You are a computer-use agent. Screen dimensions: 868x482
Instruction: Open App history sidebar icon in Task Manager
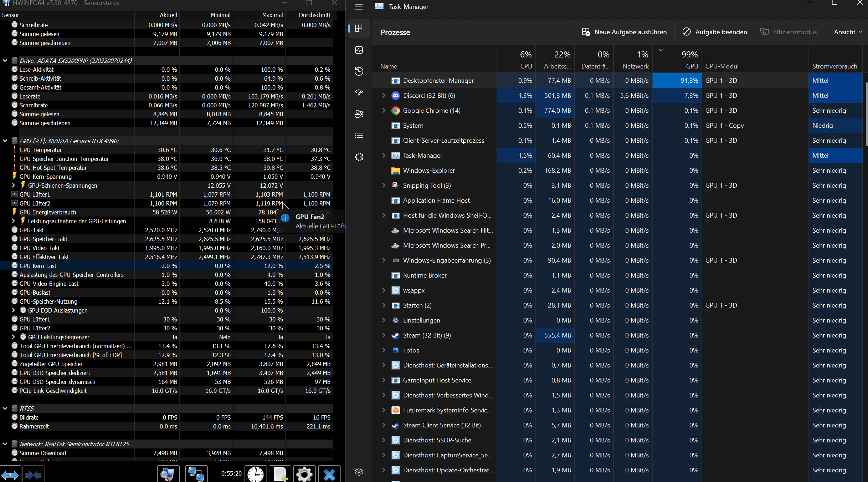point(359,71)
